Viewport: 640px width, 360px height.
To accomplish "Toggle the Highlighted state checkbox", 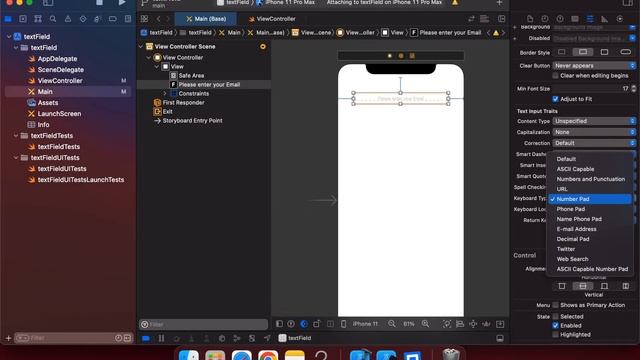I will click(x=555, y=335).
